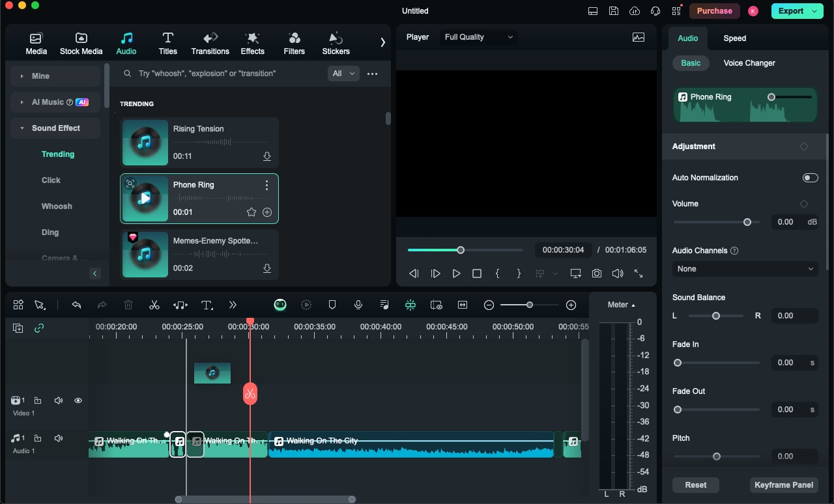Viewport: 834px width, 504px height.
Task: Record a voice-over with the microphone icon
Action: coord(358,305)
